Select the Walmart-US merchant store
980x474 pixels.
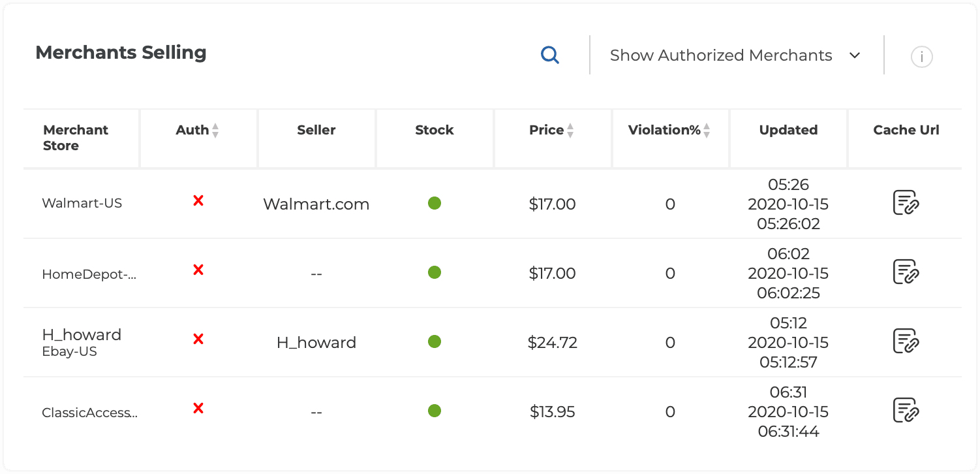click(82, 203)
